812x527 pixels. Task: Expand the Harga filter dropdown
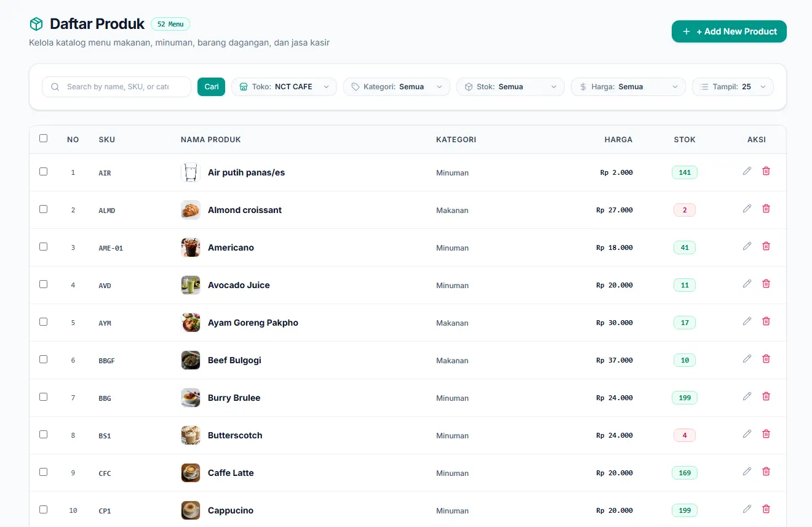pos(628,87)
